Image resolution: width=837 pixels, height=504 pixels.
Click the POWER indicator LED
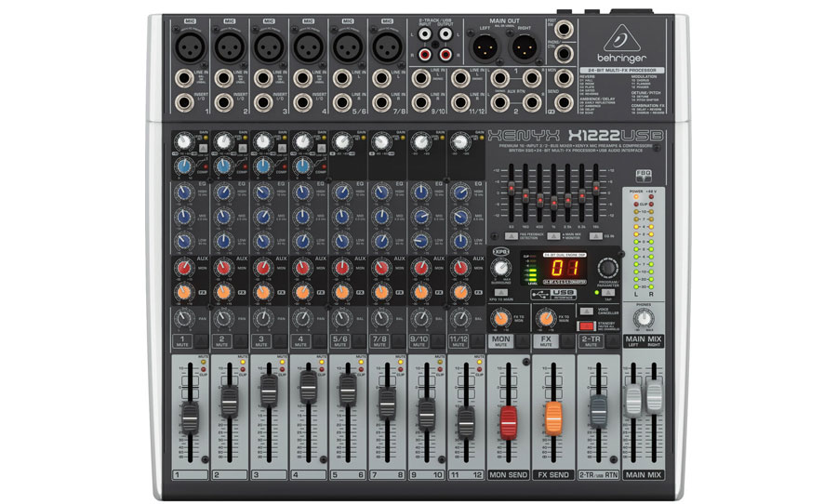(x=636, y=197)
